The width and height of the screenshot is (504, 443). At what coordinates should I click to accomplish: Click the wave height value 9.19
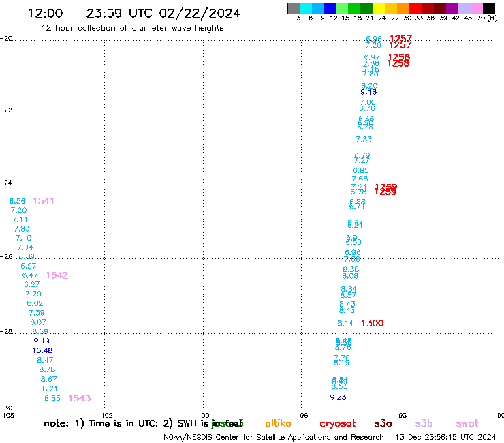(42, 341)
